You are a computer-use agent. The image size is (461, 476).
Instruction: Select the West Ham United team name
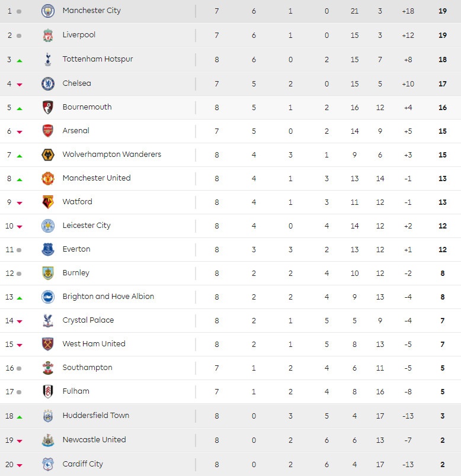[94, 344]
